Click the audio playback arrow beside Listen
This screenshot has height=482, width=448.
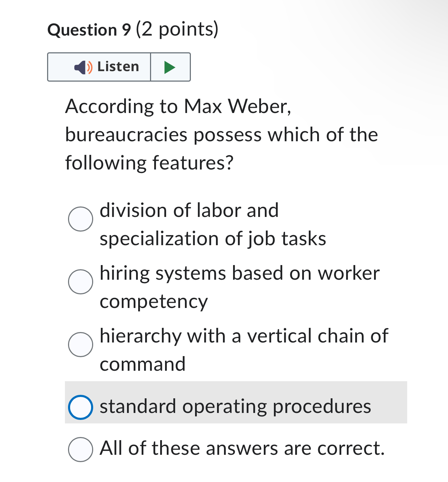[170, 67]
